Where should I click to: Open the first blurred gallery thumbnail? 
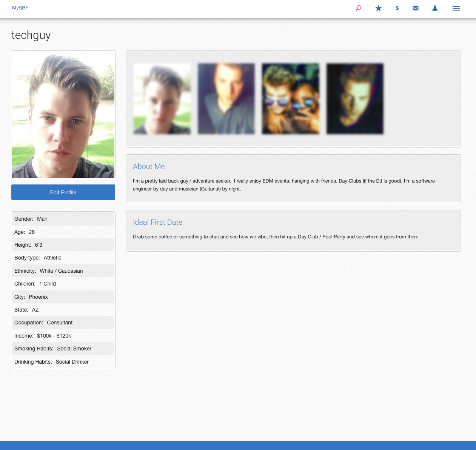162,99
